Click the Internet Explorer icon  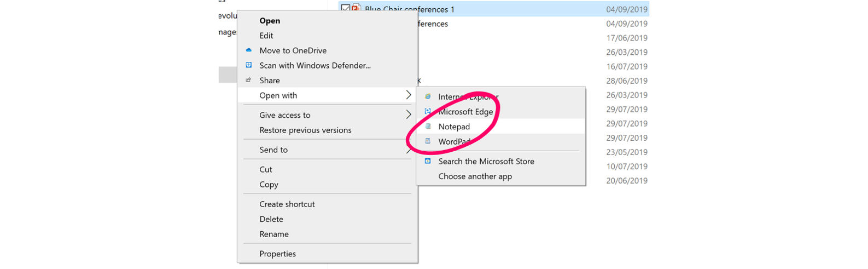pyautogui.click(x=428, y=96)
